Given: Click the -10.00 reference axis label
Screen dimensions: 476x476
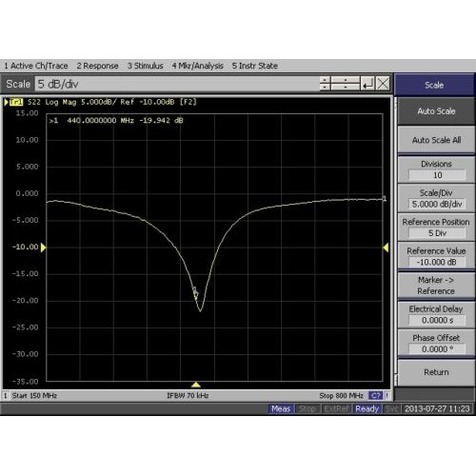Looking at the screenshot, I should [x=26, y=247].
